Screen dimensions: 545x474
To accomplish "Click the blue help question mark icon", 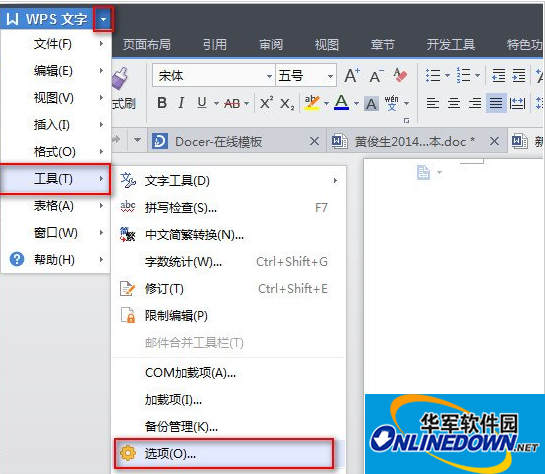I will (17, 259).
